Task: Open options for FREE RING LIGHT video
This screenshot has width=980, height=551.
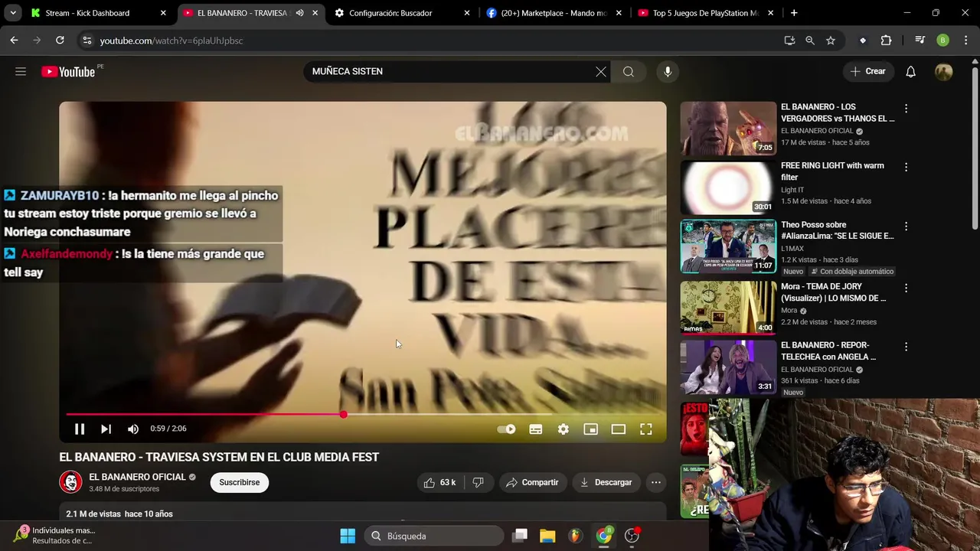Action: (906, 167)
